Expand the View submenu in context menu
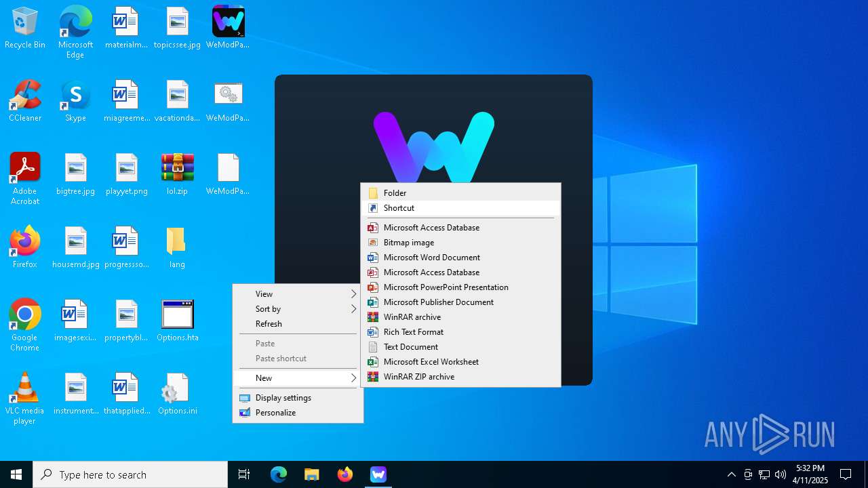The width and height of the screenshot is (868, 488). click(x=298, y=294)
